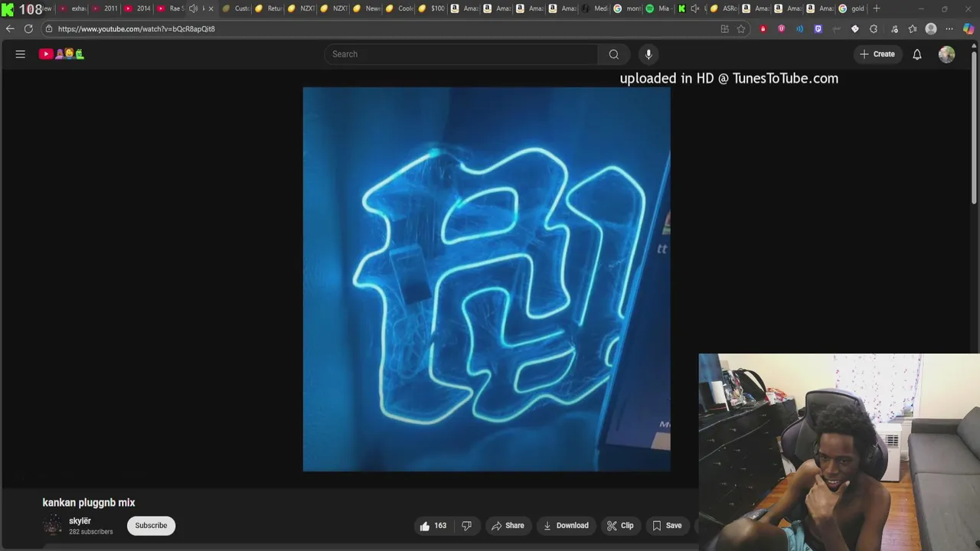Close the current Rae S tab

click(x=211, y=8)
